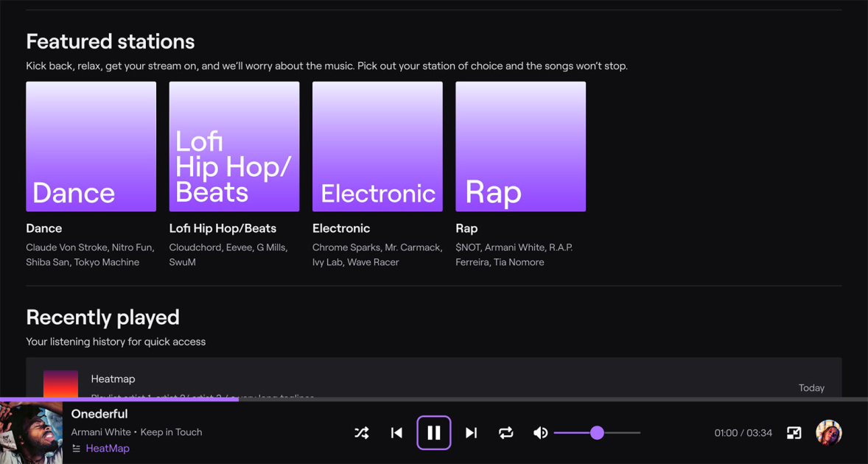Click the Armani White artist name in player
This screenshot has height=464, width=868.
pos(101,432)
